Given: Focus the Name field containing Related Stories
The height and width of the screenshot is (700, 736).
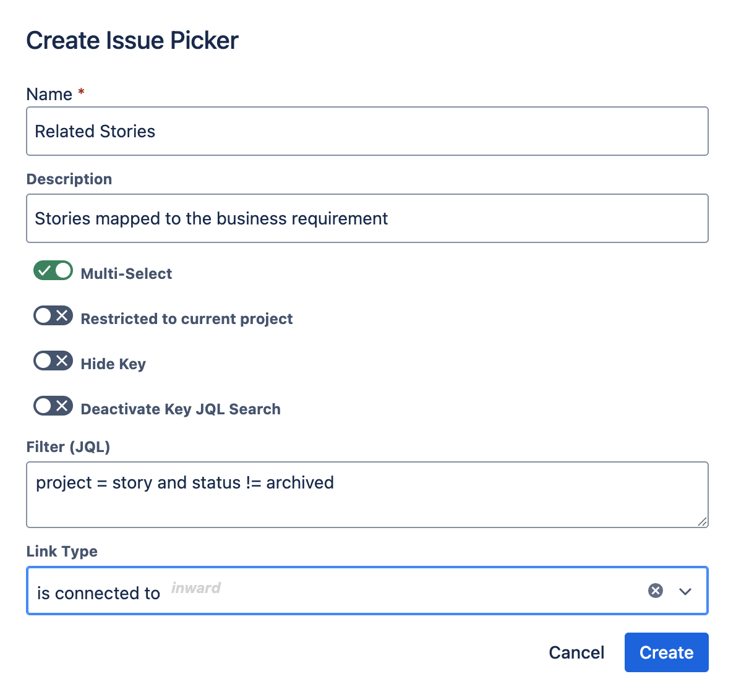Looking at the screenshot, I should [367, 131].
